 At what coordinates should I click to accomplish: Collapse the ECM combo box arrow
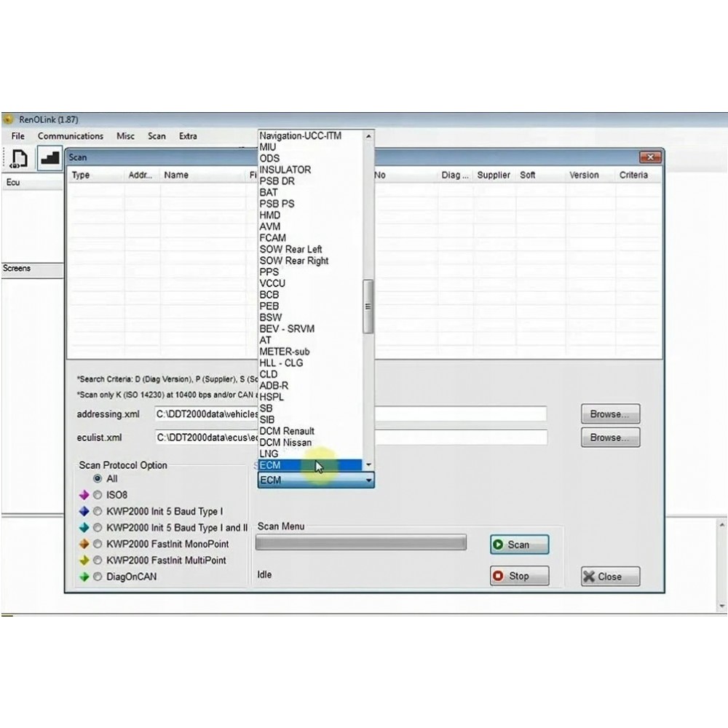(x=368, y=480)
